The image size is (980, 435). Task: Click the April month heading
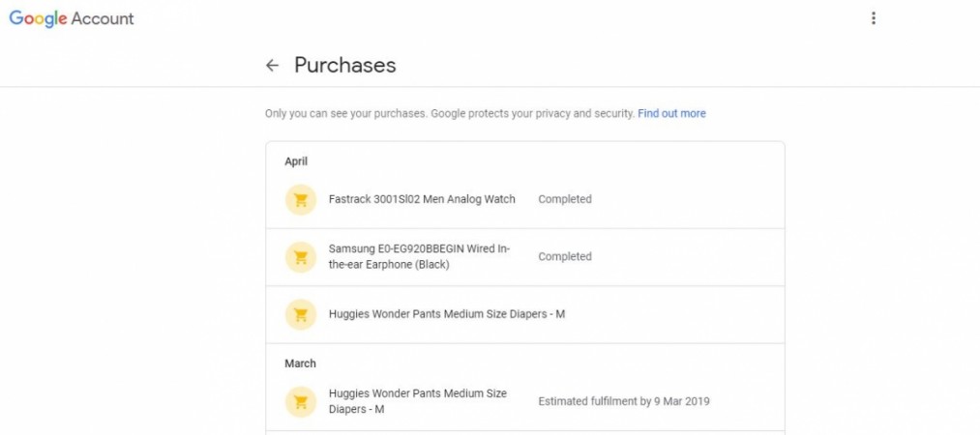(296, 161)
